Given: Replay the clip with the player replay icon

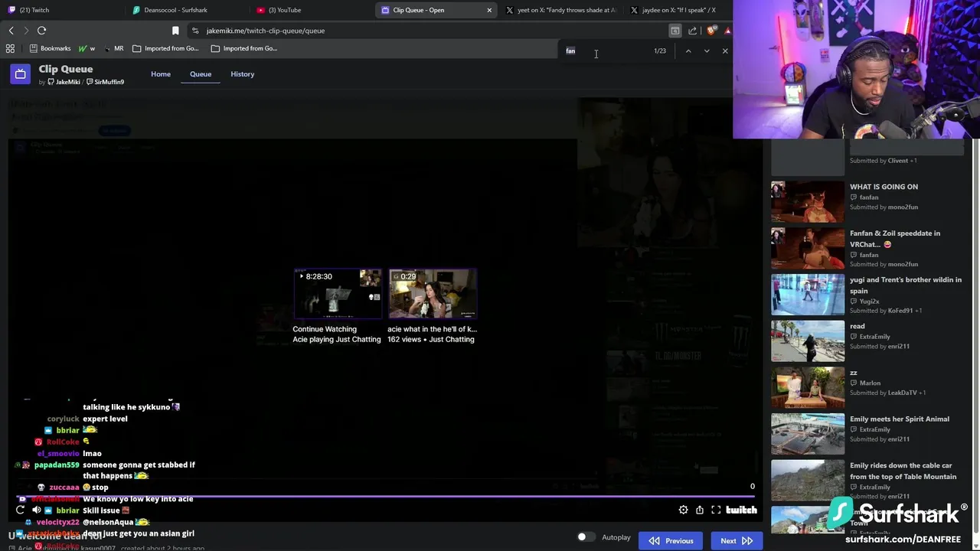Looking at the screenshot, I should [x=20, y=510].
